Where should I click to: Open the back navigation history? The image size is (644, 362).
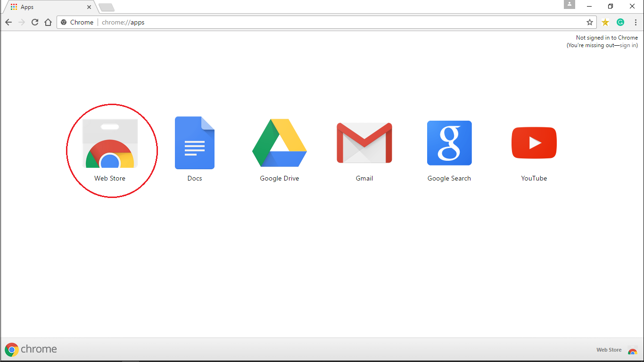click(x=8, y=22)
